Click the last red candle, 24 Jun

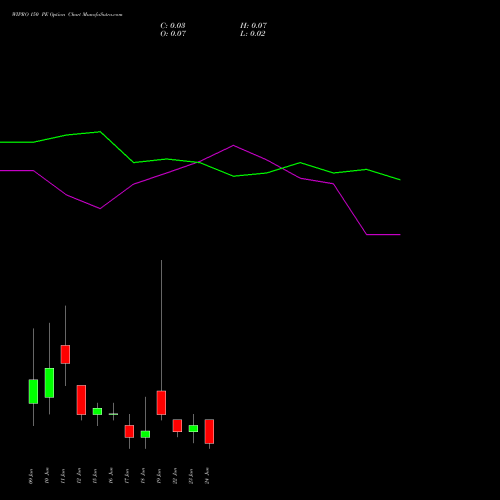point(209,432)
